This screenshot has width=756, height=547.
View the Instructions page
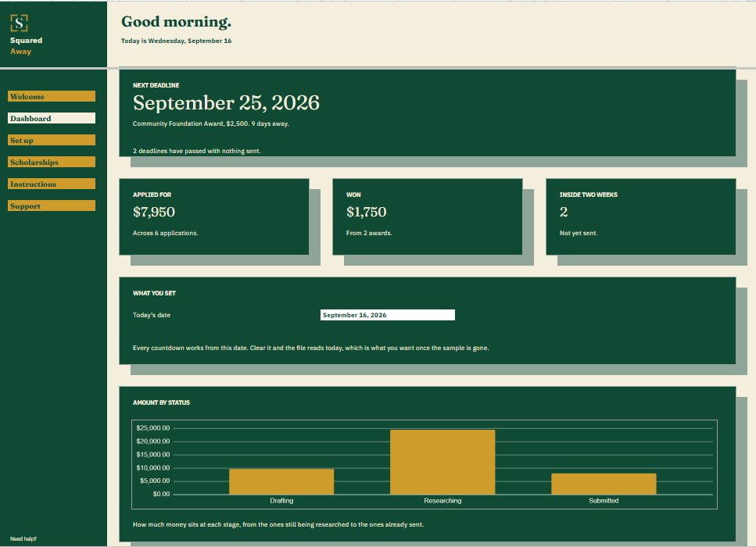(52, 184)
